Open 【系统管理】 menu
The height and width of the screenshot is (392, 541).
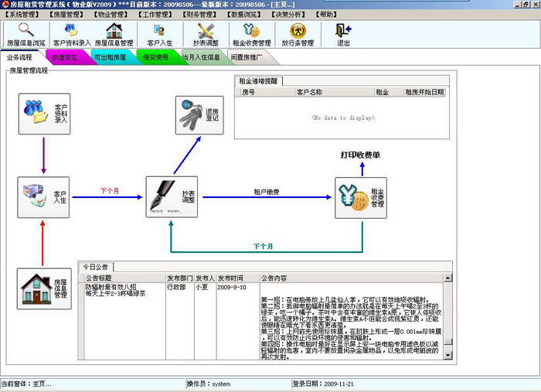point(22,15)
